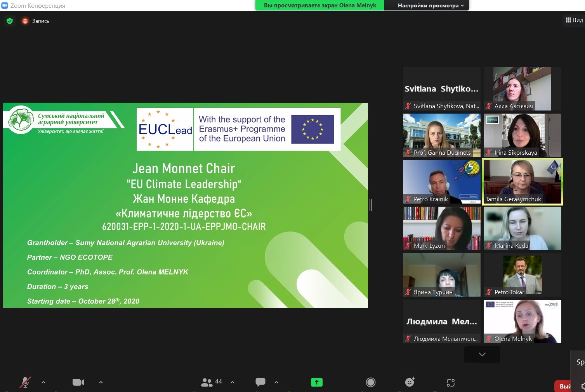585x392 pixels.
Task: Open the chat panel icon
Action: click(x=260, y=382)
